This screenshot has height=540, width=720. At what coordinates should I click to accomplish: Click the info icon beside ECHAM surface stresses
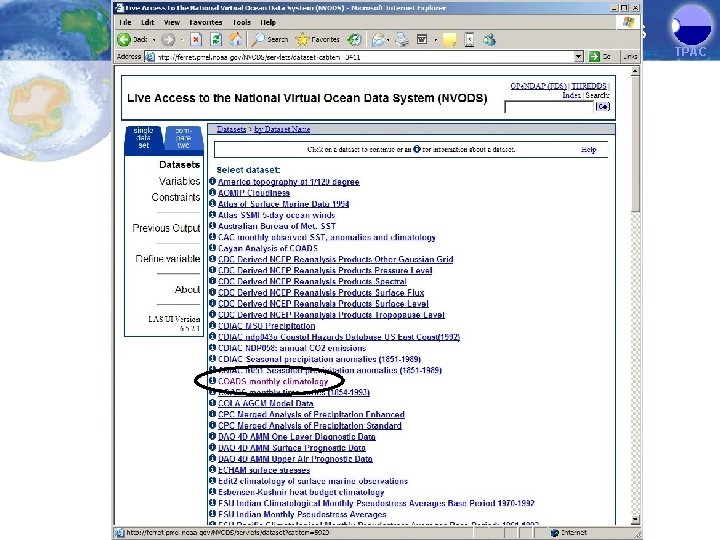click(x=212, y=469)
